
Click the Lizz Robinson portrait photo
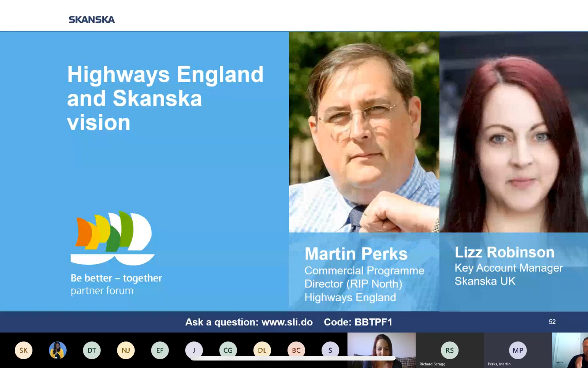point(514,132)
